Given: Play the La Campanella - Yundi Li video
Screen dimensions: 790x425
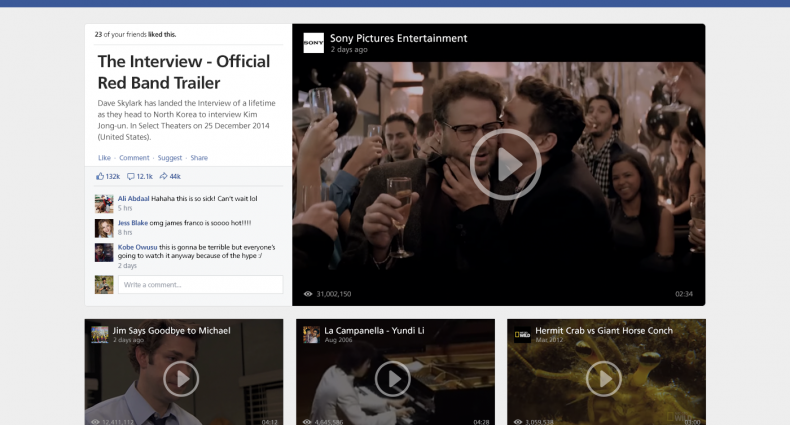Looking at the screenshot, I should [394, 378].
